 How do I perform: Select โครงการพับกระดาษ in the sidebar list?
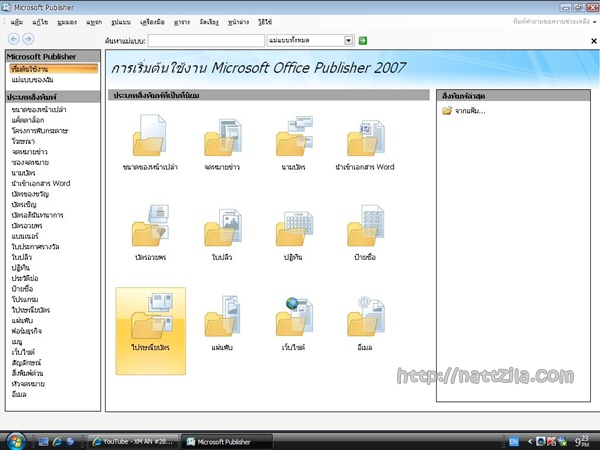(39, 131)
